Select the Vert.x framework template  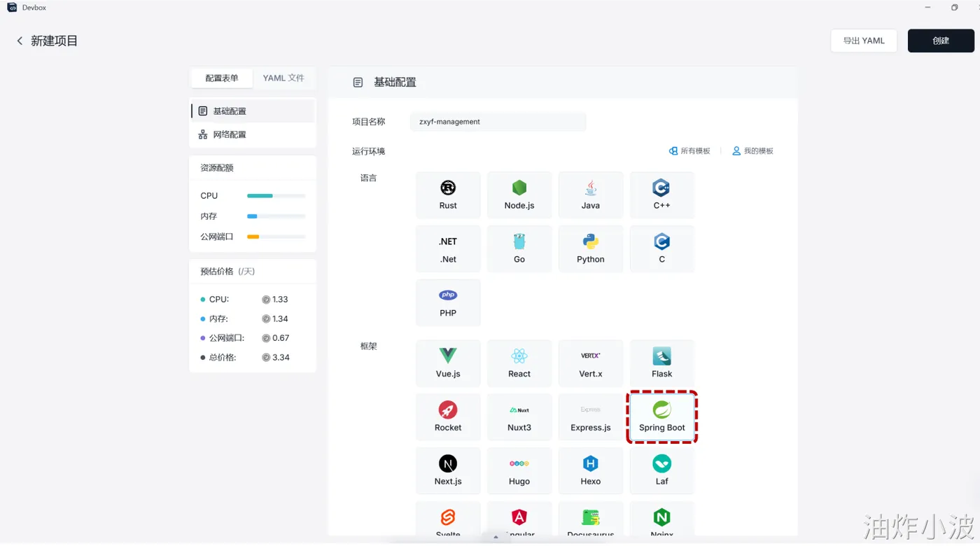click(591, 363)
